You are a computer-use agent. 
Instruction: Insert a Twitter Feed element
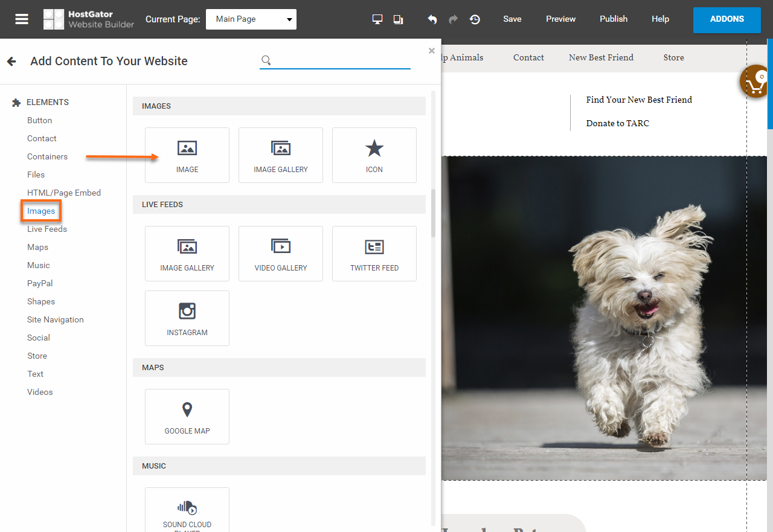374,253
